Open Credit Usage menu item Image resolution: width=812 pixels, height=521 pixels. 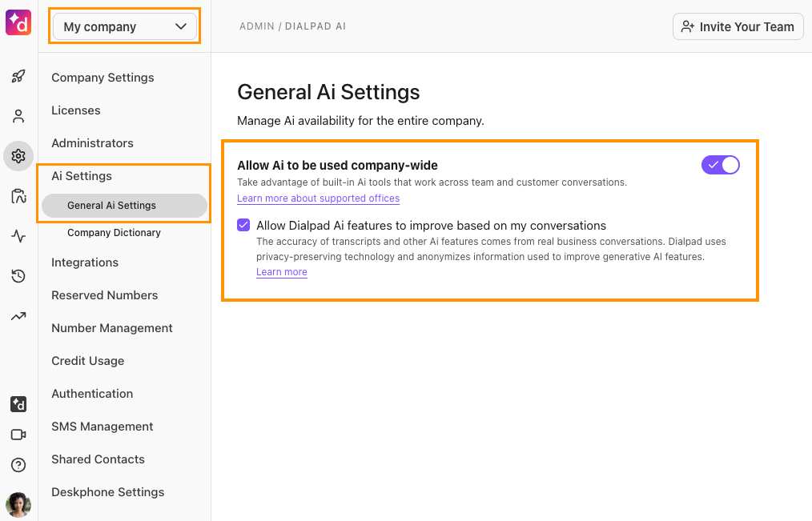click(87, 361)
